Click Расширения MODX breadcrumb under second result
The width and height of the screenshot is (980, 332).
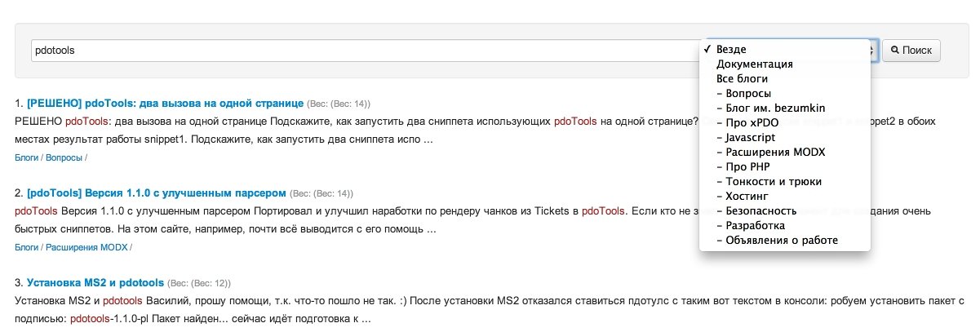(86, 246)
